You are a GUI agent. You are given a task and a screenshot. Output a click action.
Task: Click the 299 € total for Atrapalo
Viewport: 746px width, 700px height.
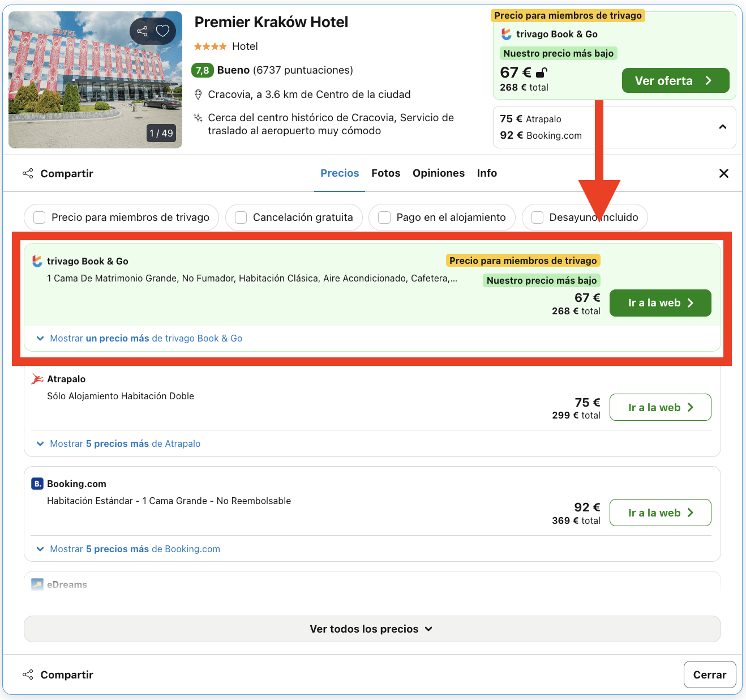(576, 415)
